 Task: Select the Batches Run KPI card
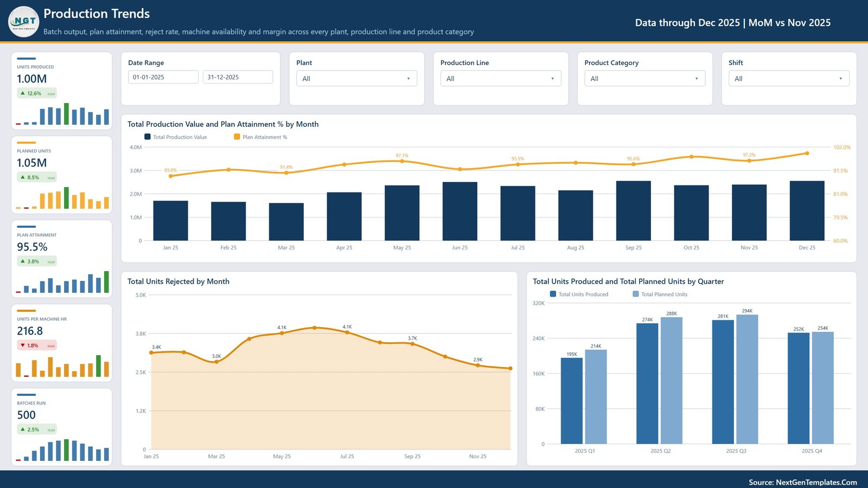[62, 427]
